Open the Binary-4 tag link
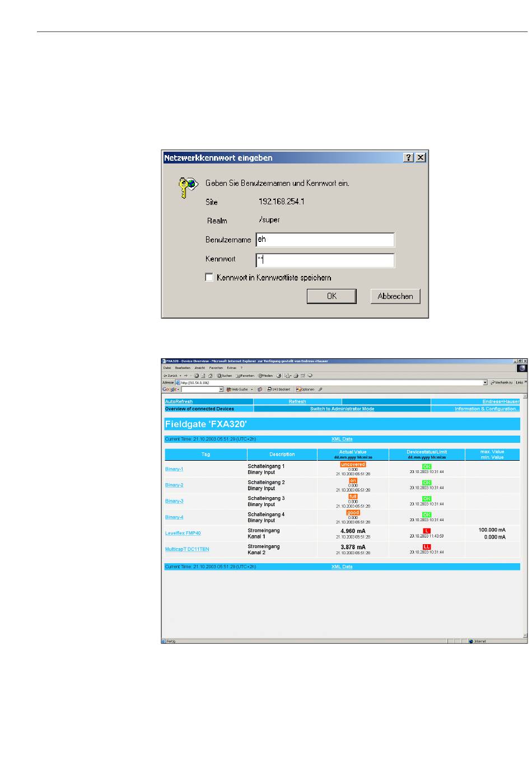The height and width of the screenshot is (767, 532). [174, 517]
